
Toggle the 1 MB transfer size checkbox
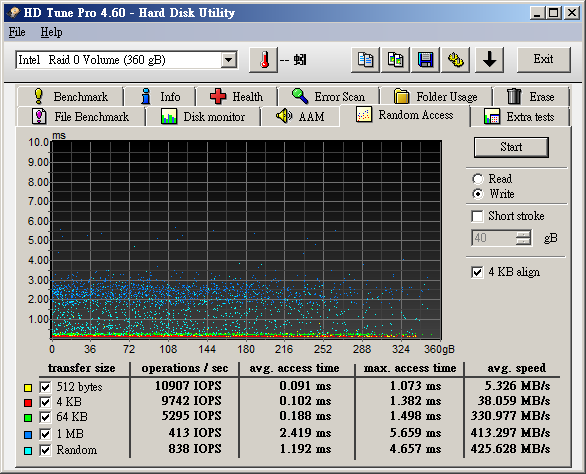coord(45,434)
